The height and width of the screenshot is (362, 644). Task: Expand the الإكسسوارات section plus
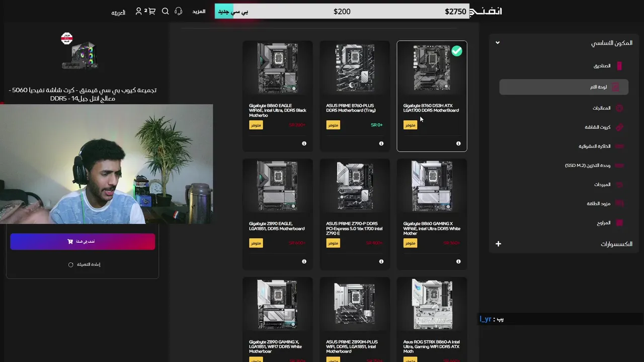click(498, 244)
